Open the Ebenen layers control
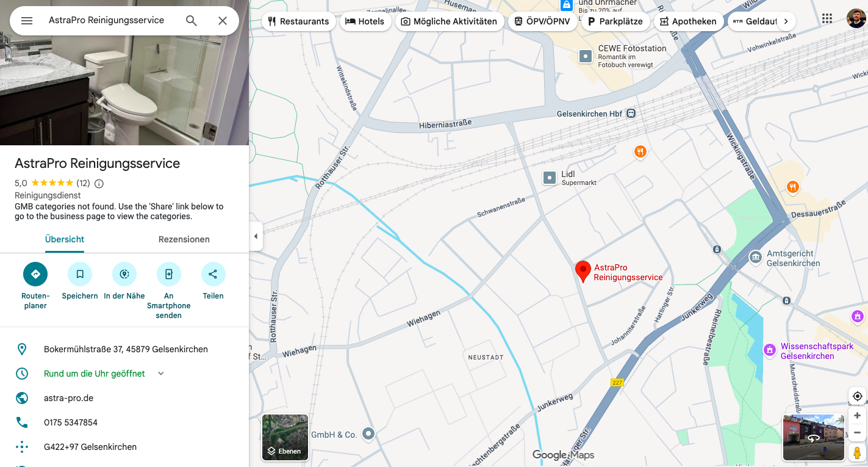 285,437
